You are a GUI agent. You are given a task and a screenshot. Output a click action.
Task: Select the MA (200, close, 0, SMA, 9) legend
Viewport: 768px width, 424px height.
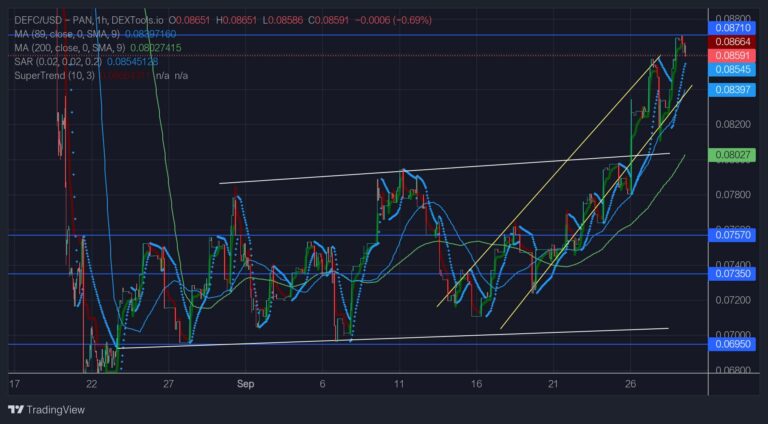70,48
